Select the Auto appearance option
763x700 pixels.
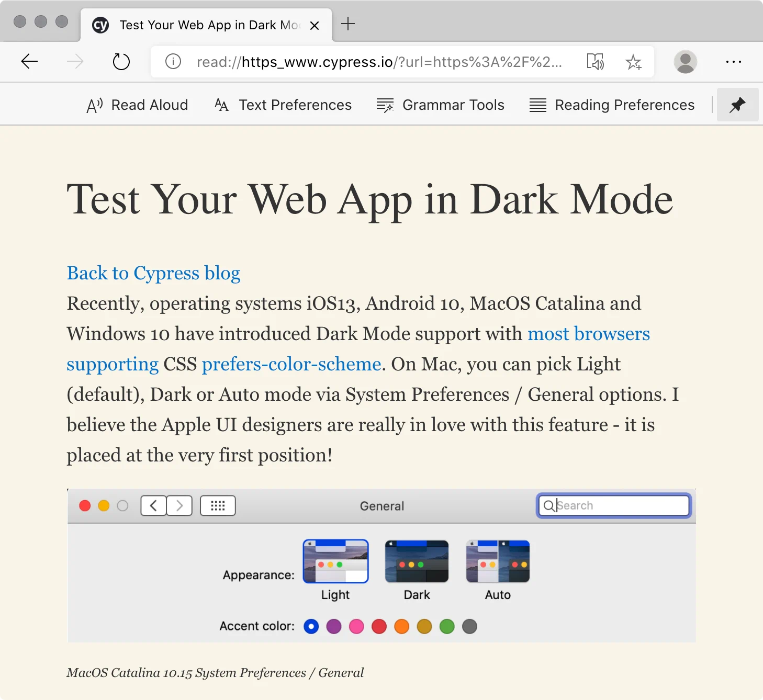click(x=497, y=561)
